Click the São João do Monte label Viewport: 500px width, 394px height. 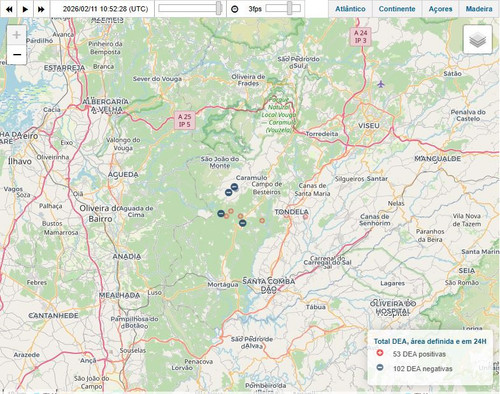(x=220, y=162)
